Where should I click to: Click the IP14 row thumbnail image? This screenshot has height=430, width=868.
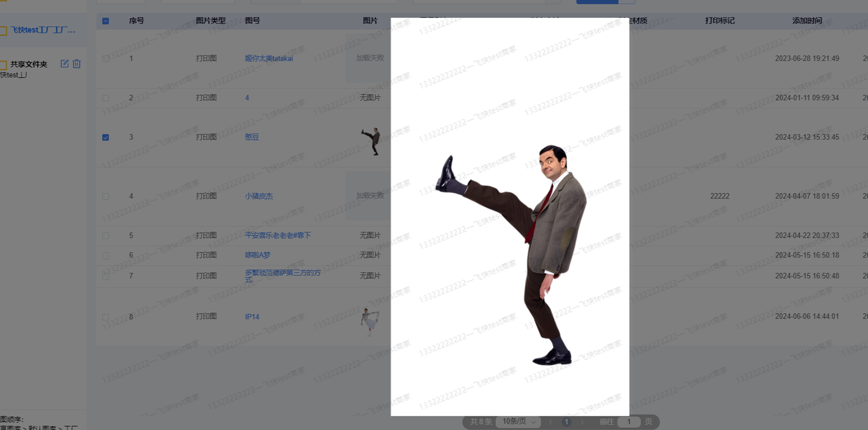[370, 321]
